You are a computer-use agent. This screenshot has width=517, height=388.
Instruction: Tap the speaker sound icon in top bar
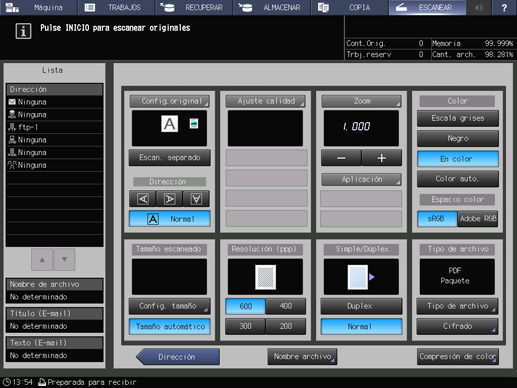click(x=479, y=7)
